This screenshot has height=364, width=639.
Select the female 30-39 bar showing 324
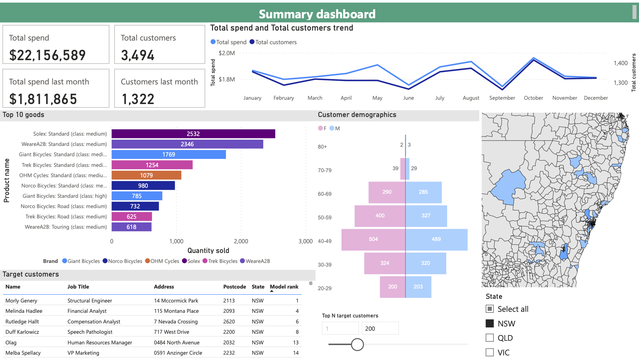[385, 263]
